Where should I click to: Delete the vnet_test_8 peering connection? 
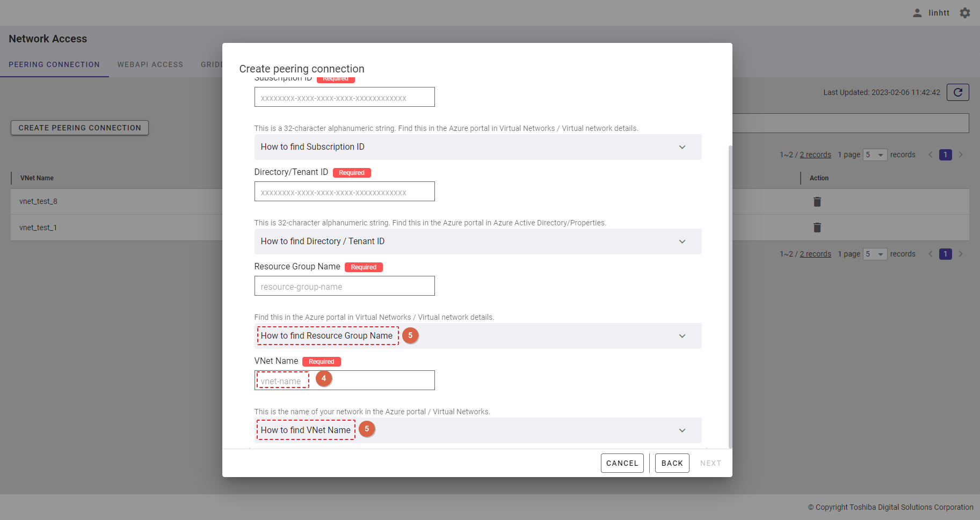click(817, 202)
